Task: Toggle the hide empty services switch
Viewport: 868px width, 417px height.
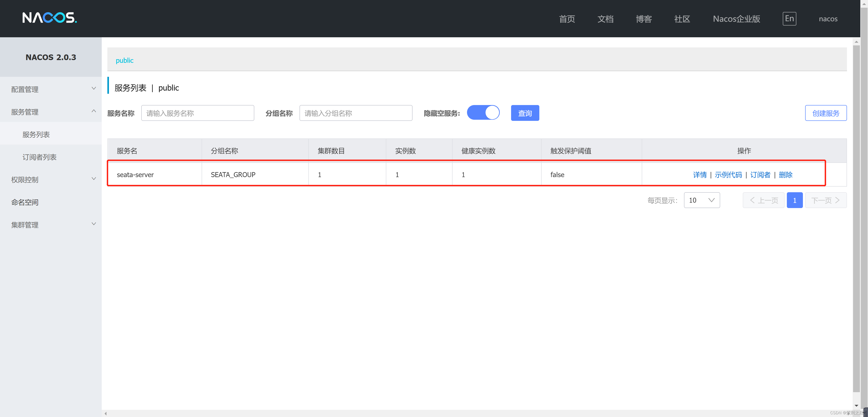Action: click(483, 112)
